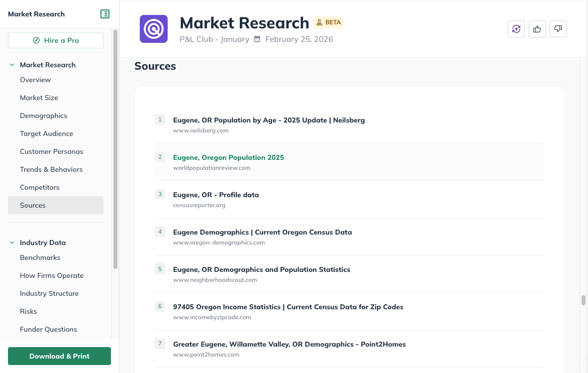Select the Sources navigation item
The image size is (588, 373).
[32, 205]
